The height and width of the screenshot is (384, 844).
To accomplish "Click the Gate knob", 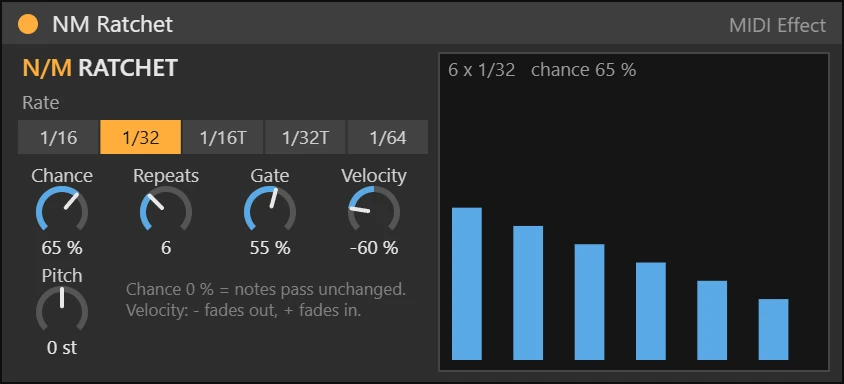I will (x=270, y=212).
